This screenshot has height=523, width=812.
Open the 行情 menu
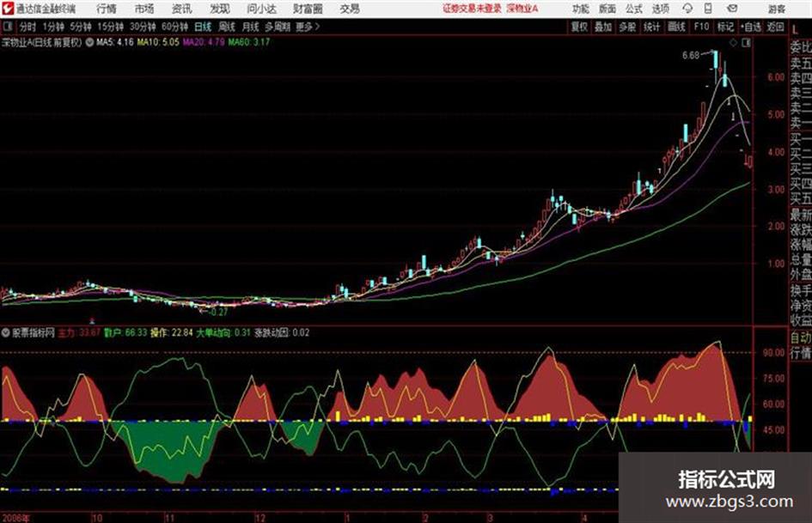pos(107,9)
